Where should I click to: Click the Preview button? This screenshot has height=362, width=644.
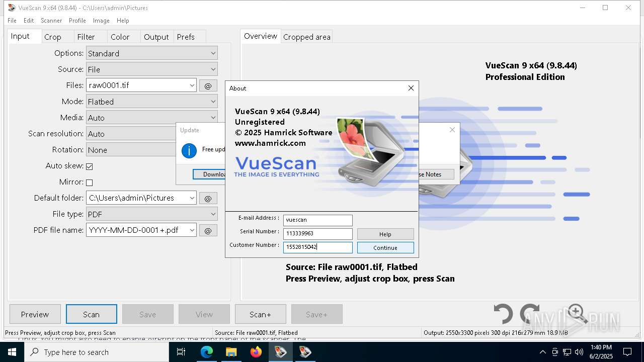tap(35, 314)
